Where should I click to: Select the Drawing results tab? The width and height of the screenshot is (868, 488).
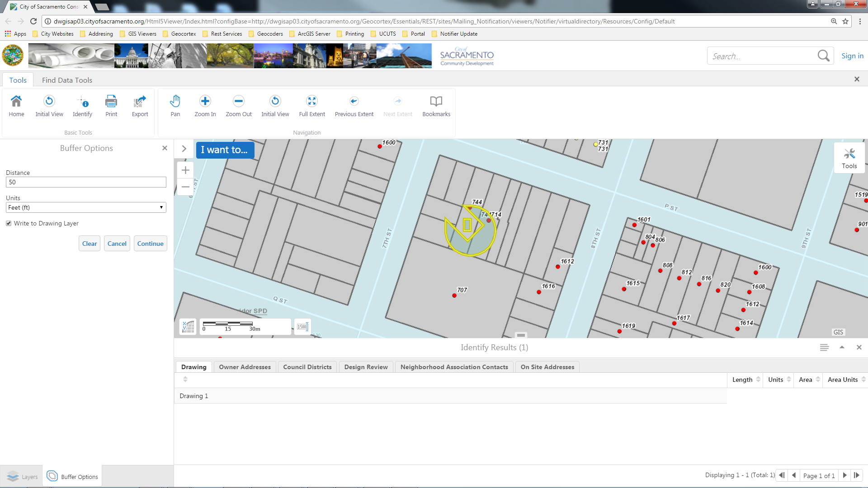coord(194,367)
